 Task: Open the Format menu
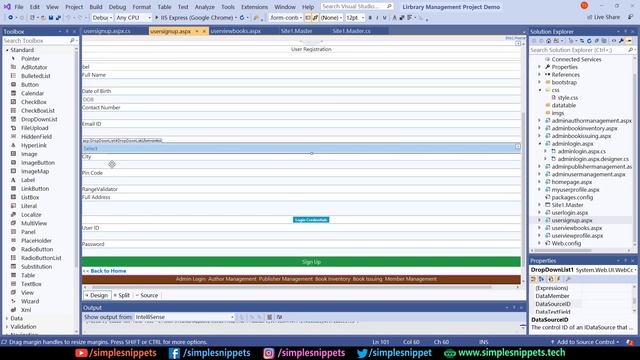coord(142,7)
